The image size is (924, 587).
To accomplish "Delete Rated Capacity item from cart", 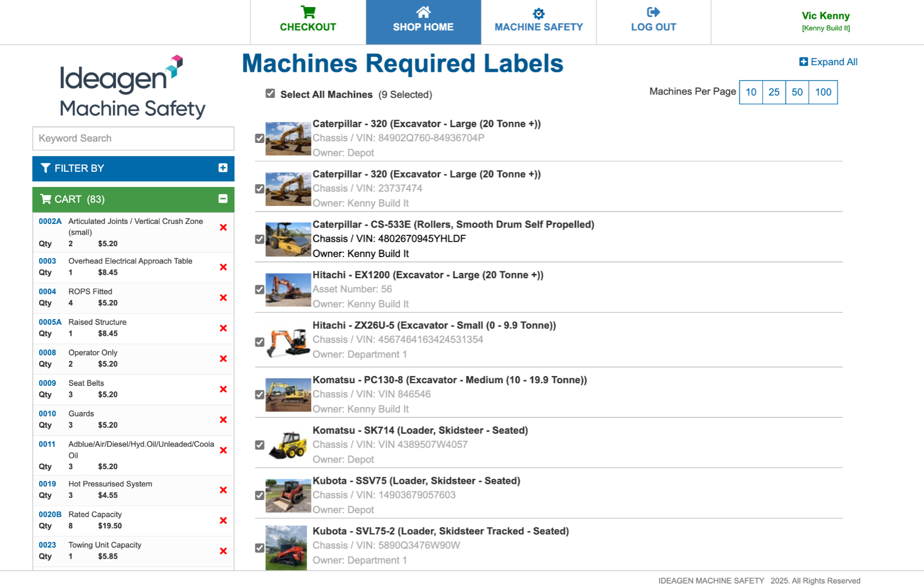I will coord(223,520).
